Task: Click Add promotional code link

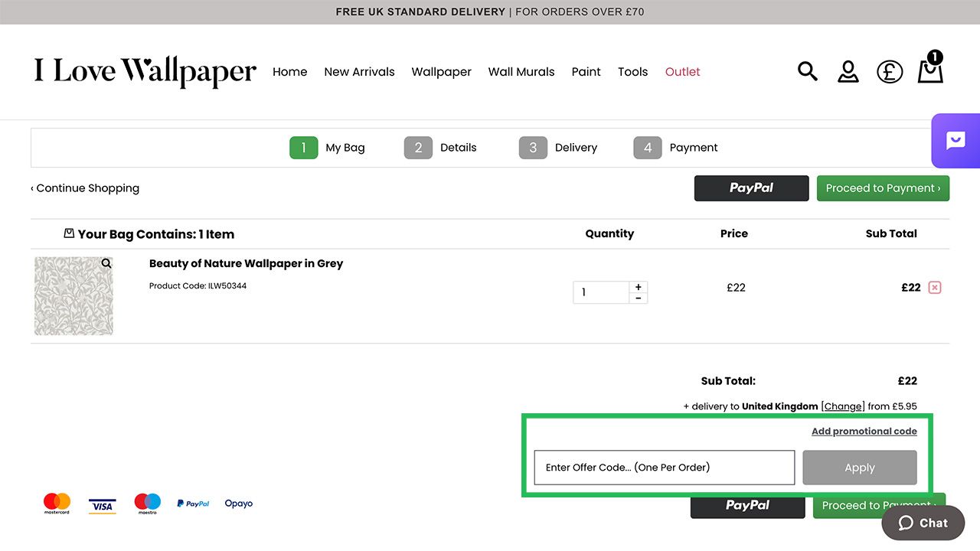Action: [x=864, y=431]
